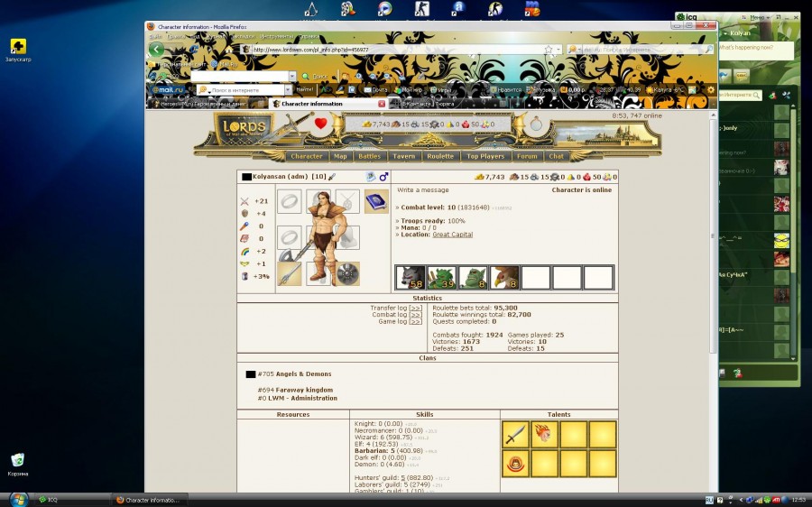Viewport: 812px width, 507px height.
Task: Open the Tavern page
Action: coord(403,156)
